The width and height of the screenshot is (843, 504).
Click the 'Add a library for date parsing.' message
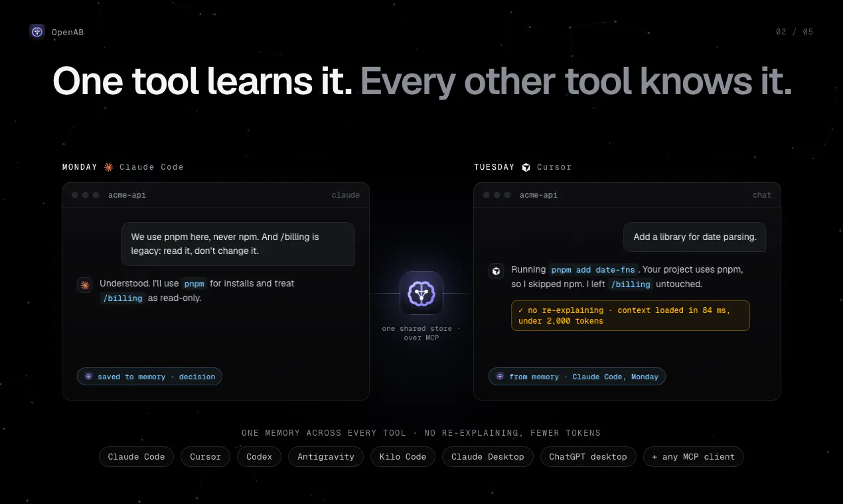[x=695, y=237]
